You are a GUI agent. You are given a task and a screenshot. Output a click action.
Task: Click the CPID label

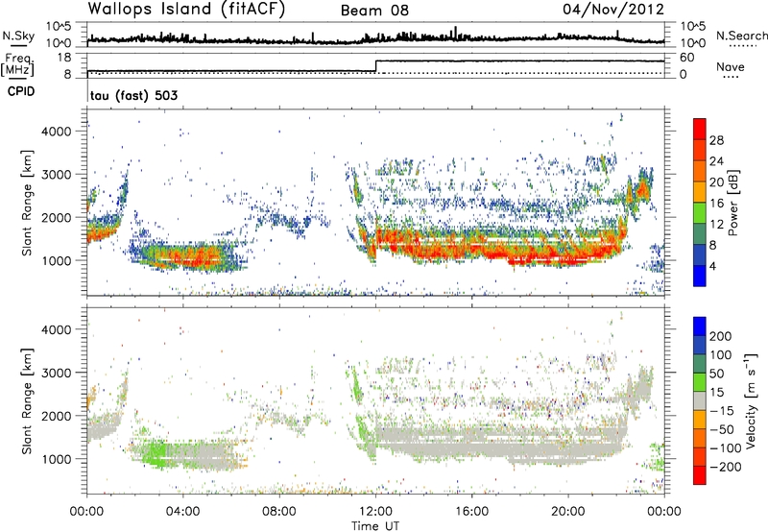pyautogui.click(x=21, y=91)
